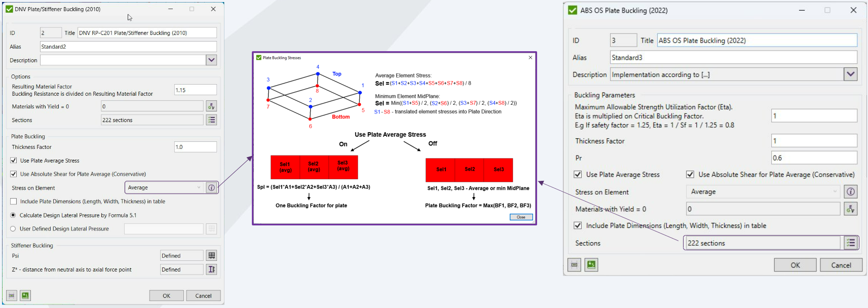This screenshot has width=868, height=308.
Task: Toggle Include Plate Dimensions in table in ABS dialog
Action: tap(578, 225)
